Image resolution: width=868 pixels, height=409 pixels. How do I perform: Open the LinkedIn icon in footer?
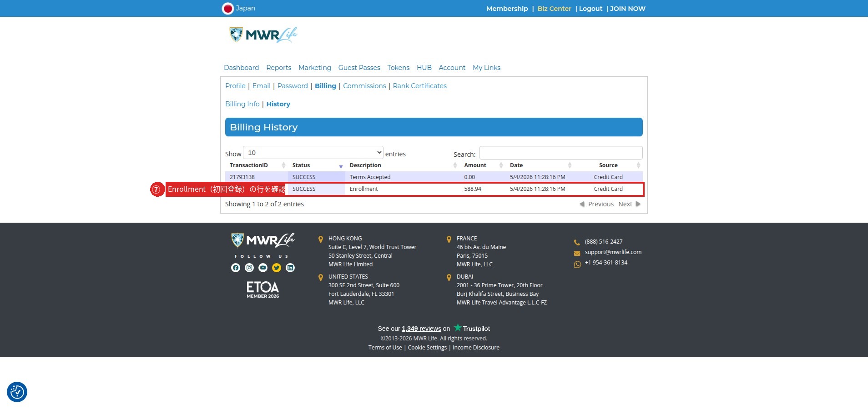(x=290, y=268)
